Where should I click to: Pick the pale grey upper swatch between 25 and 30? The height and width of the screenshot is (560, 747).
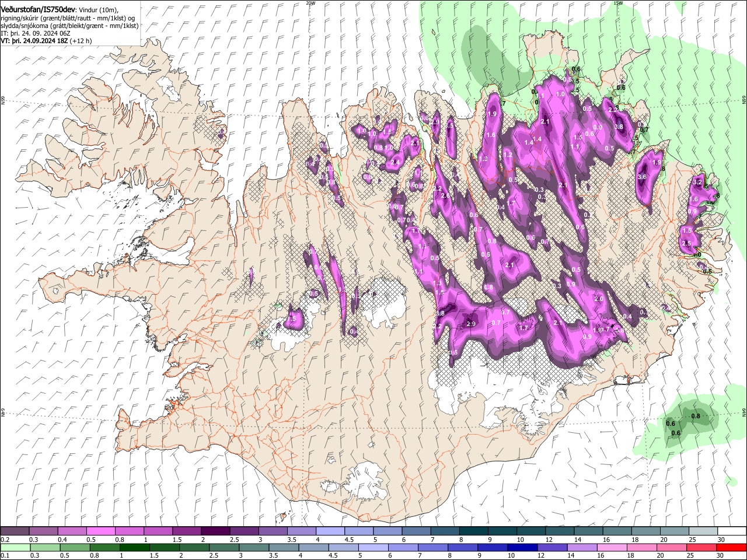point(703,531)
